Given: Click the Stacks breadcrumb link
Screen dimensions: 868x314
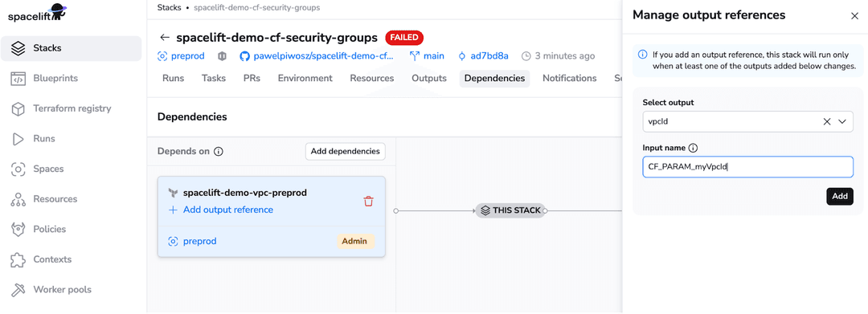Looking at the screenshot, I should click(x=170, y=8).
